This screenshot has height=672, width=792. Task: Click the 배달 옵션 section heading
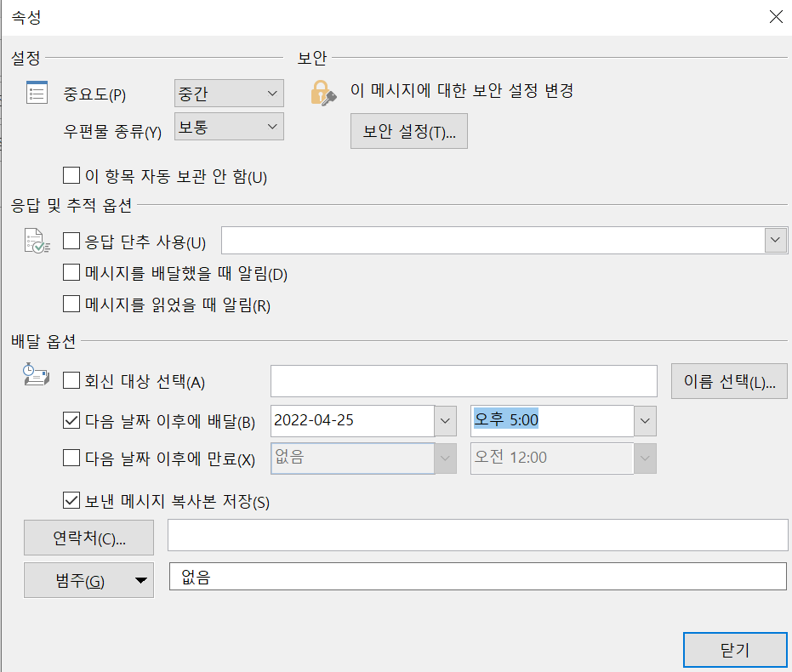43,341
